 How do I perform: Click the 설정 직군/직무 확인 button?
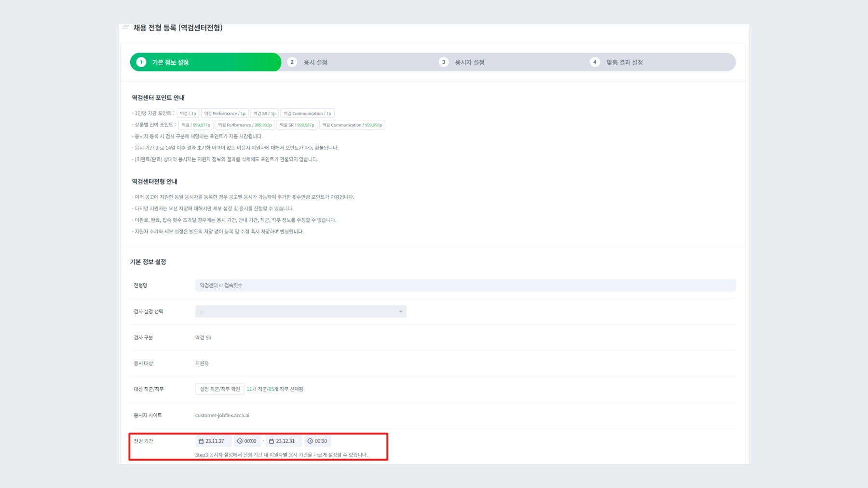point(219,389)
